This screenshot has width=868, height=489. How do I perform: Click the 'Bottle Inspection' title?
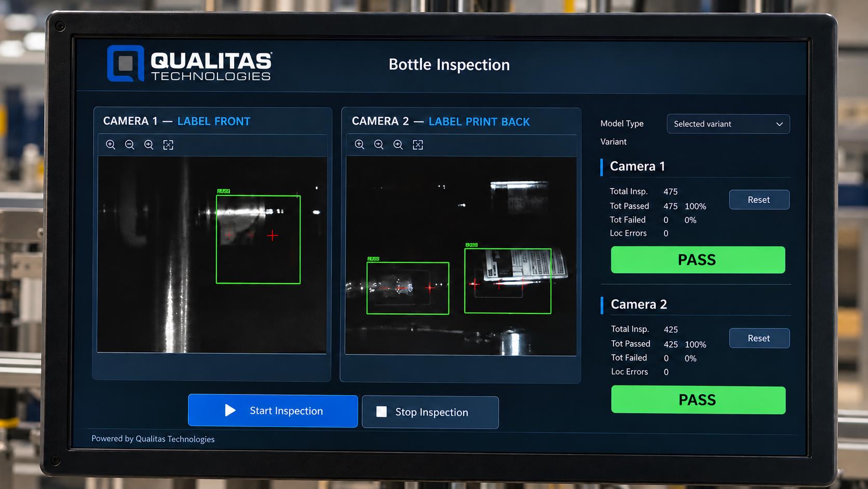(x=449, y=64)
